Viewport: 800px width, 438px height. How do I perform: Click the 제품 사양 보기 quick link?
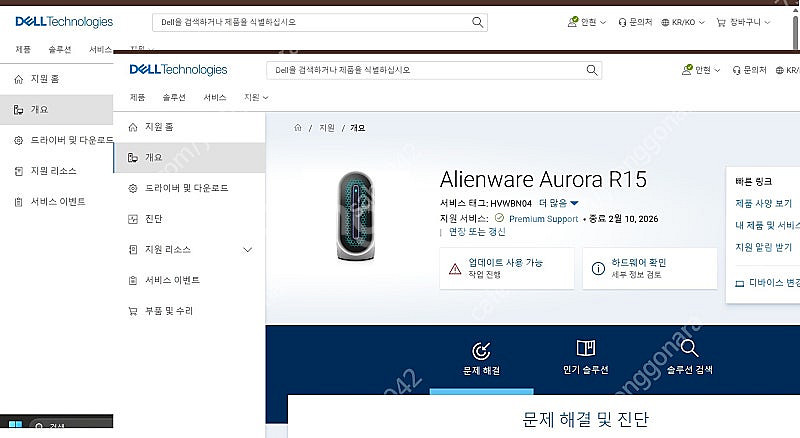(763, 203)
